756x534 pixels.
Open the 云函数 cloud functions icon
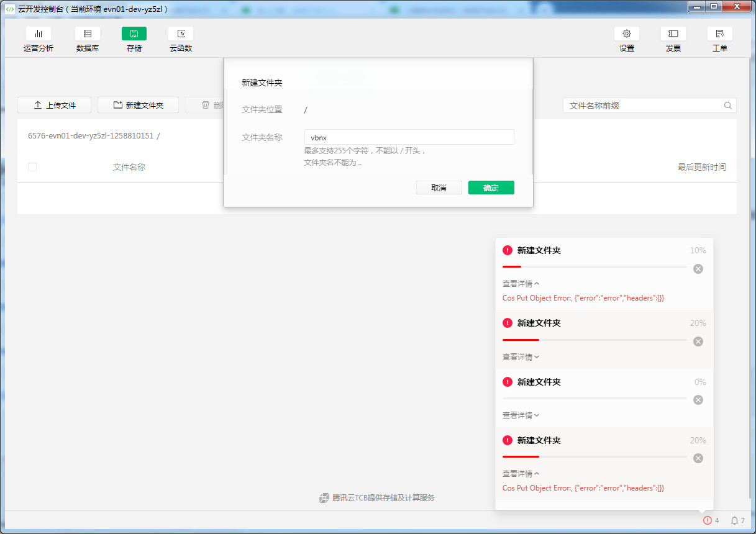point(181,34)
